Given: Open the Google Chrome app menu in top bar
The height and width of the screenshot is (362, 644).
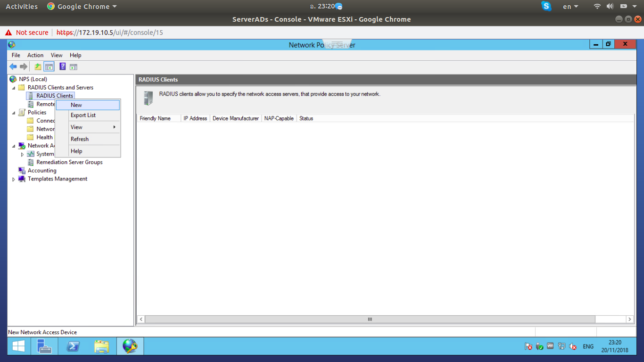Looking at the screenshot, I should pyautogui.click(x=82, y=6).
